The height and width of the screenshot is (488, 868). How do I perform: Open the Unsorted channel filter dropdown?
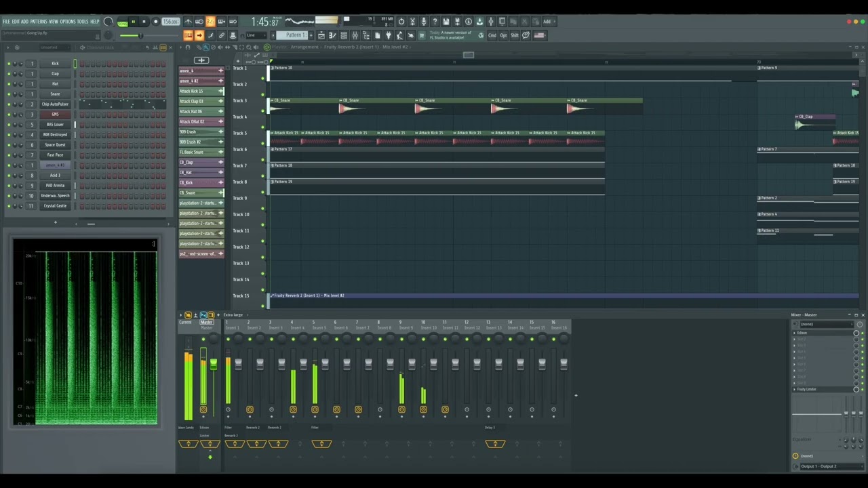click(x=55, y=47)
